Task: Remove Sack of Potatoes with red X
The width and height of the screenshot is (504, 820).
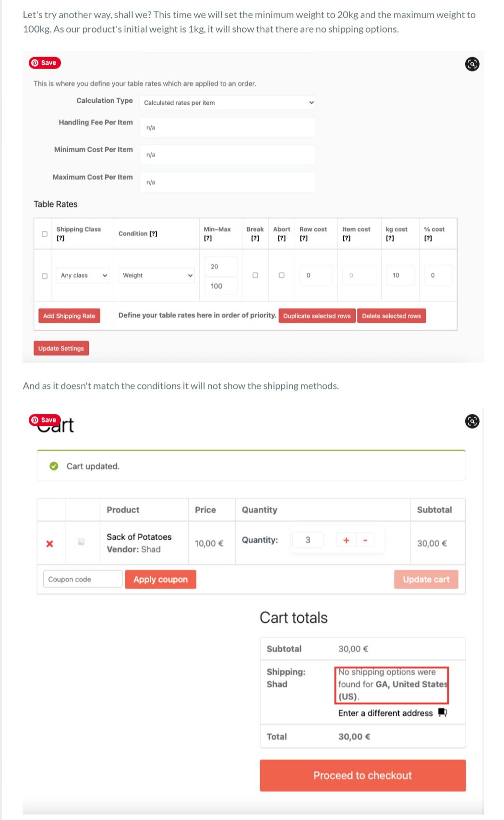Action: pyautogui.click(x=49, y=543)
